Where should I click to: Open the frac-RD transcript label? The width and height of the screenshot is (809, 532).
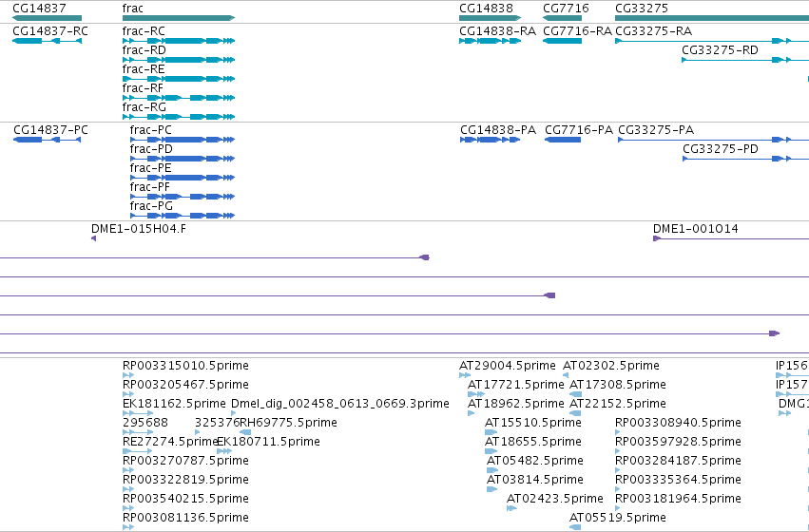(x=144, y=50)
